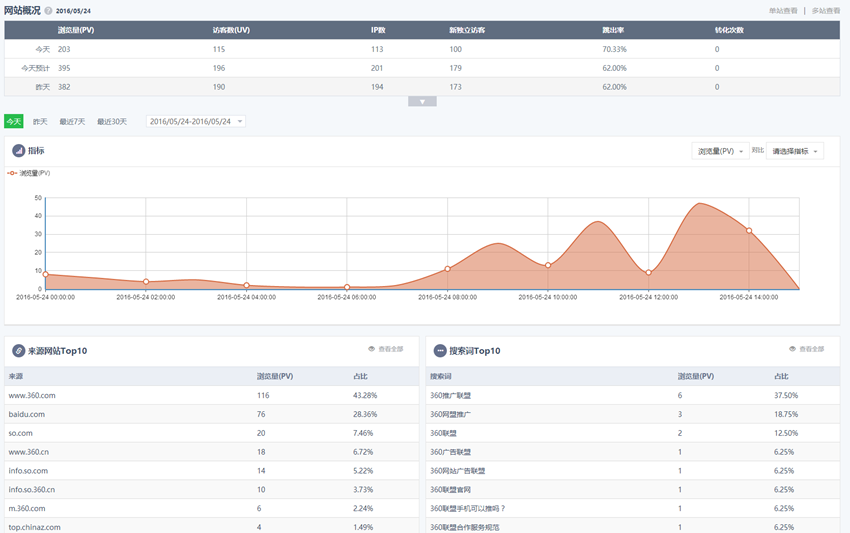Switch to the 昨天 time range tab
The image size is (850, 533).
click(40, 121)
